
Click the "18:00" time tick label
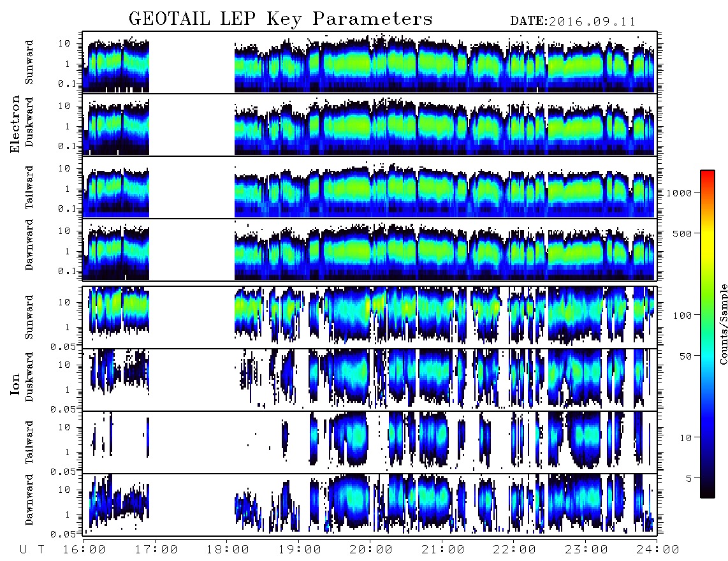click(x=228, y=550)
